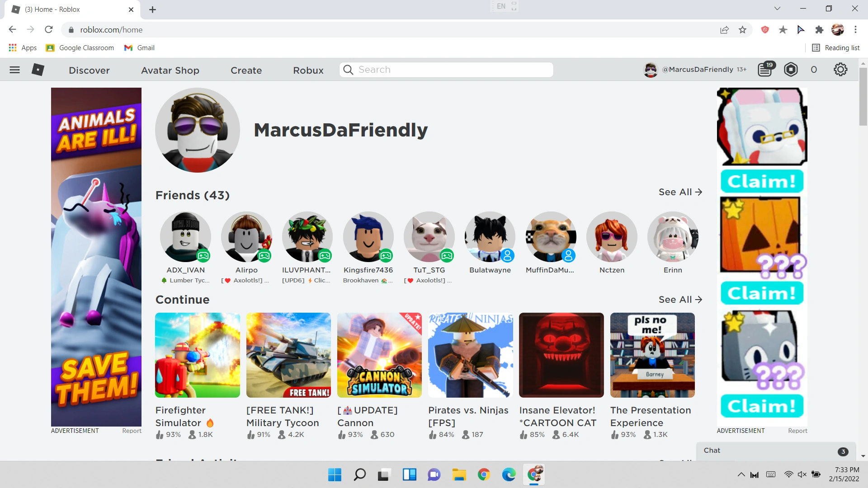Click the first Claim! ad button

pyautogui.click(x=762, y=181)
